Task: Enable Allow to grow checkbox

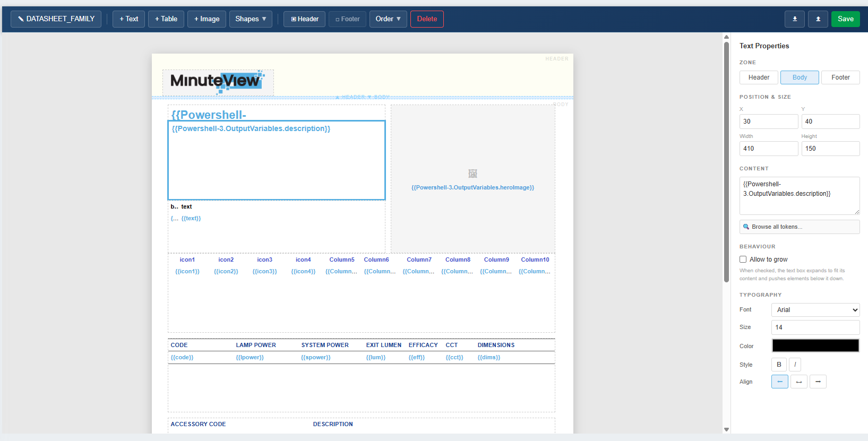Action: (x=743, y=260)
